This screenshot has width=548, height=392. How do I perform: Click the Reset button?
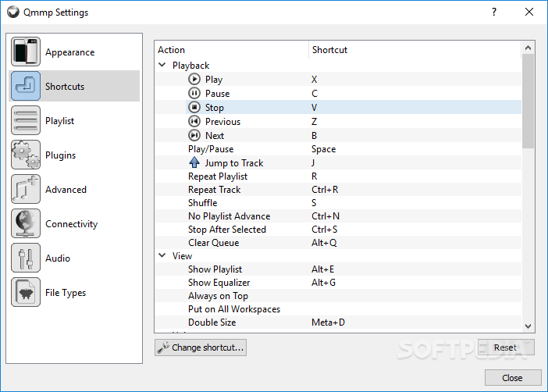point(506,347)
